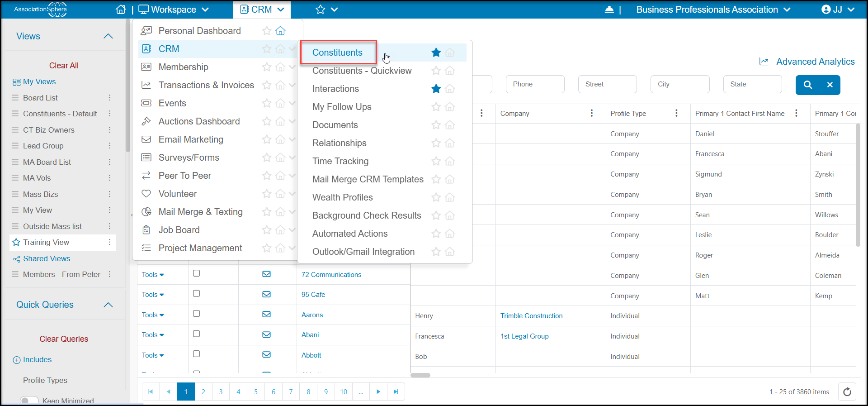The image size is (868, 406).
Task: Select the MA Board List view
Action: (x=47, y=162)
